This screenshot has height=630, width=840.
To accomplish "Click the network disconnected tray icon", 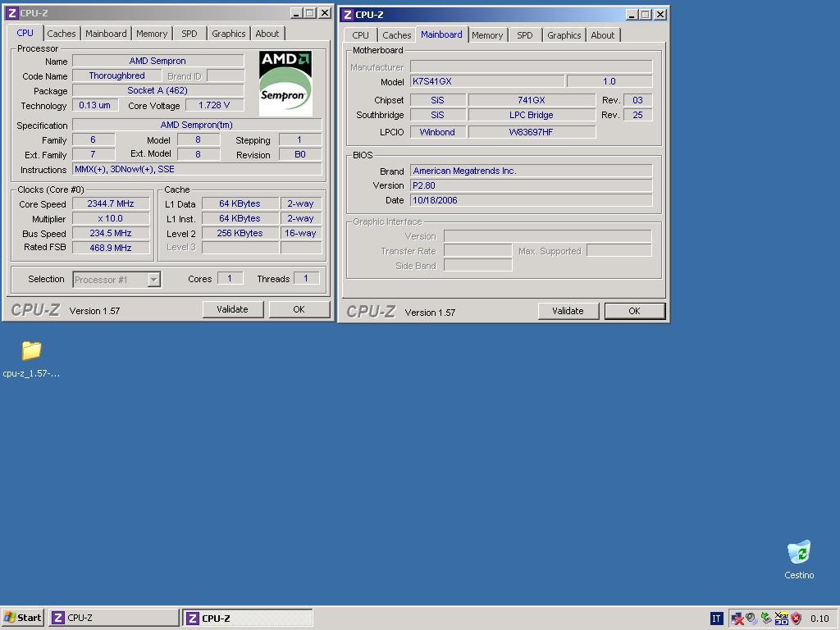I will (737, 619).
